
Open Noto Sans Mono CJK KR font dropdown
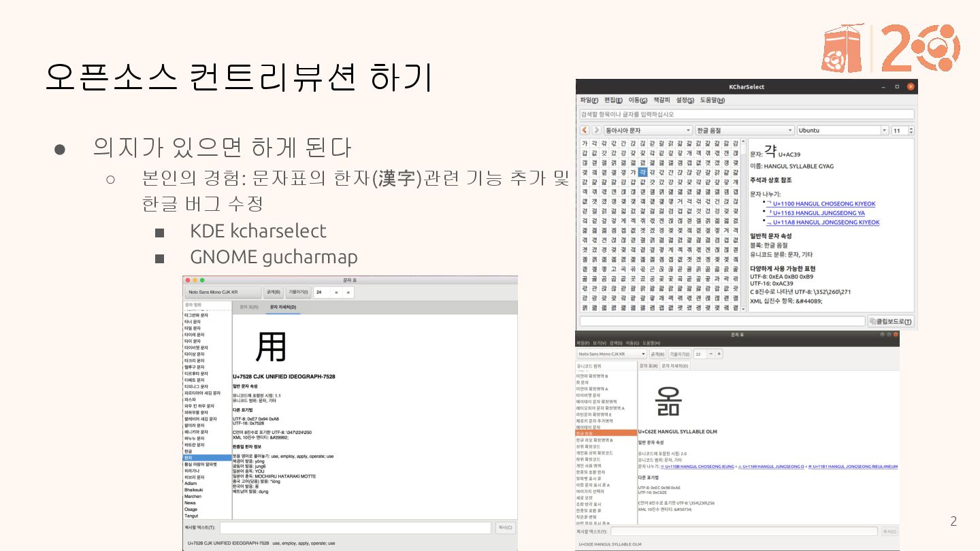611,354
